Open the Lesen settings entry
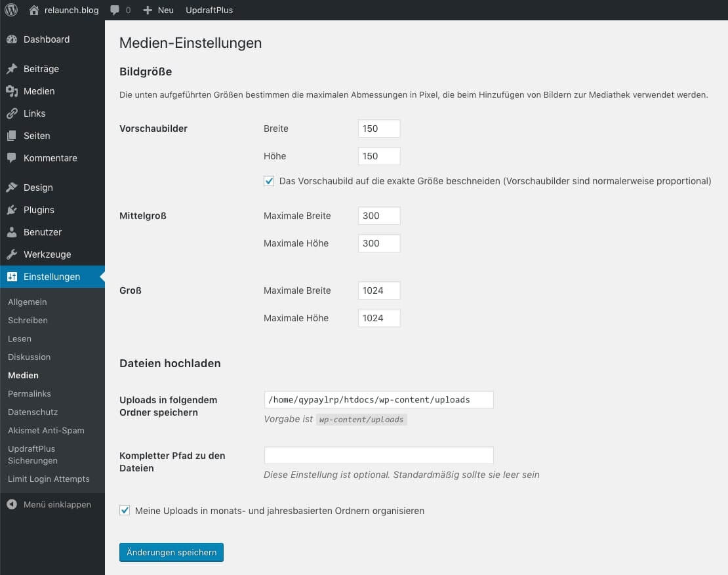 pyautogui.click(x=20, y=338)
